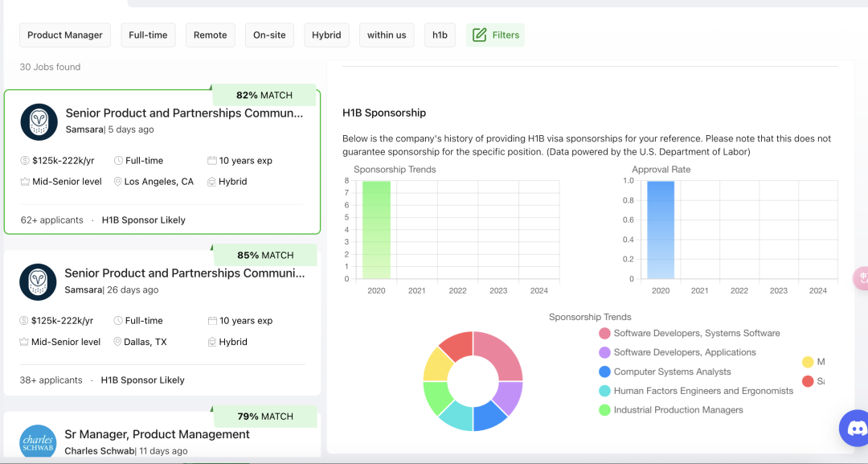Open the Samsara job title posted 26 days ago

click(184, 273)
